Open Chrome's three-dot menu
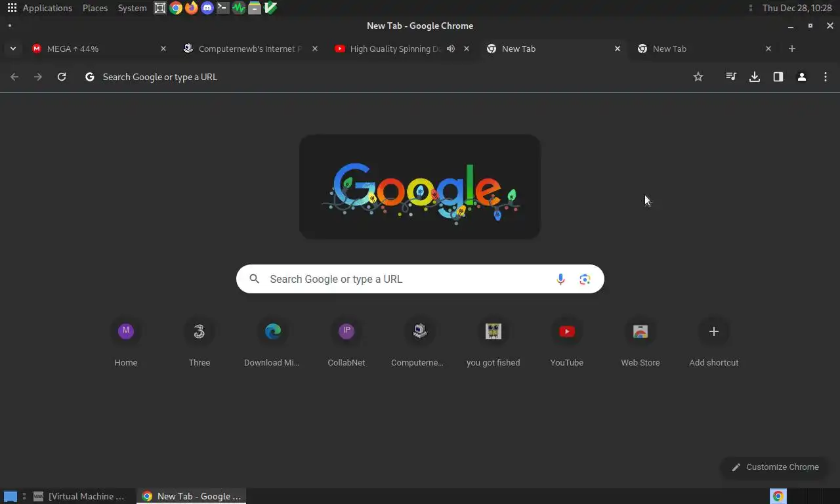This screenshot has height=504, width=840. pyautogui.click(x=826, y=77)
